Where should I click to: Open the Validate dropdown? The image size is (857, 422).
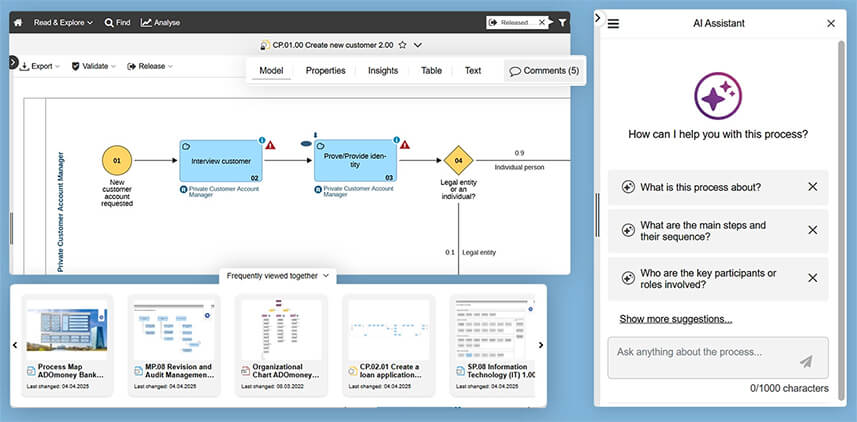[x=93, y=66]
